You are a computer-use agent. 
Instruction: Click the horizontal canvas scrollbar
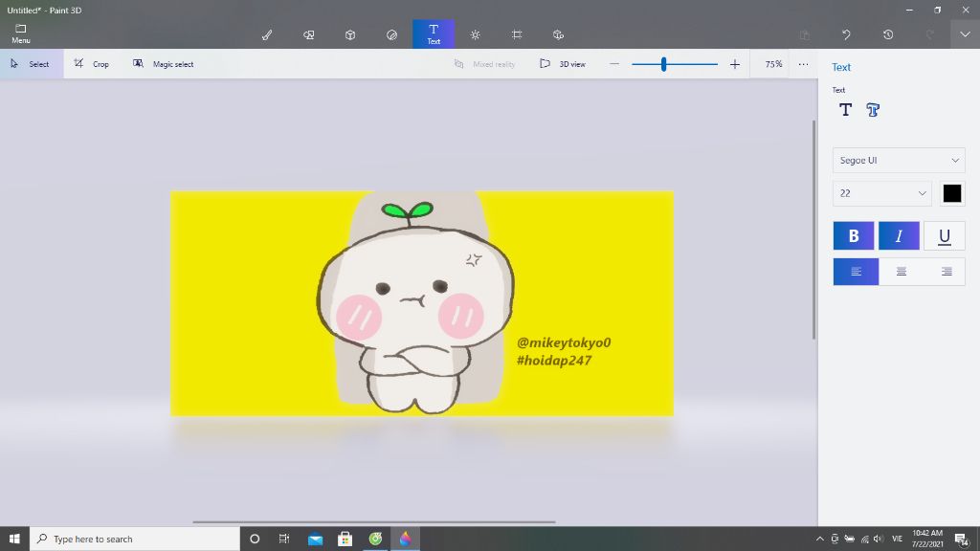pyautogui.click(x=374, y=521)
